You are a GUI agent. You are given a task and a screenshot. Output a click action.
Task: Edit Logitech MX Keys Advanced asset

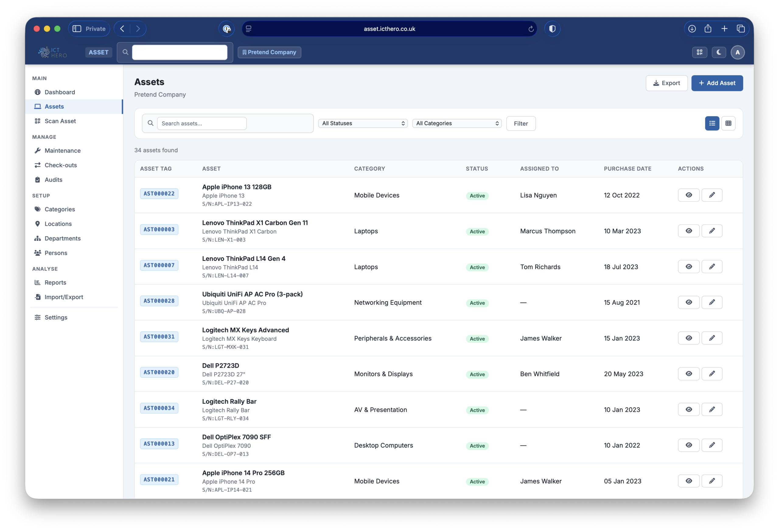click(x=712, y=338)
